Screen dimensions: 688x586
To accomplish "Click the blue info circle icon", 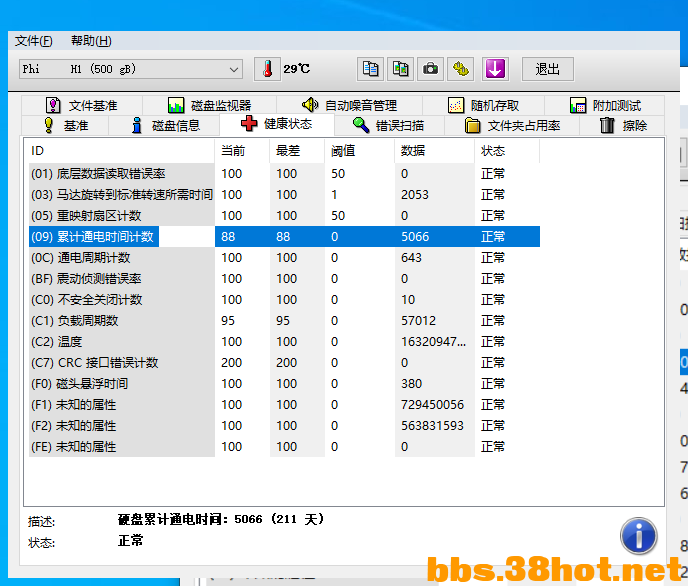I will [x=638, y=536].
